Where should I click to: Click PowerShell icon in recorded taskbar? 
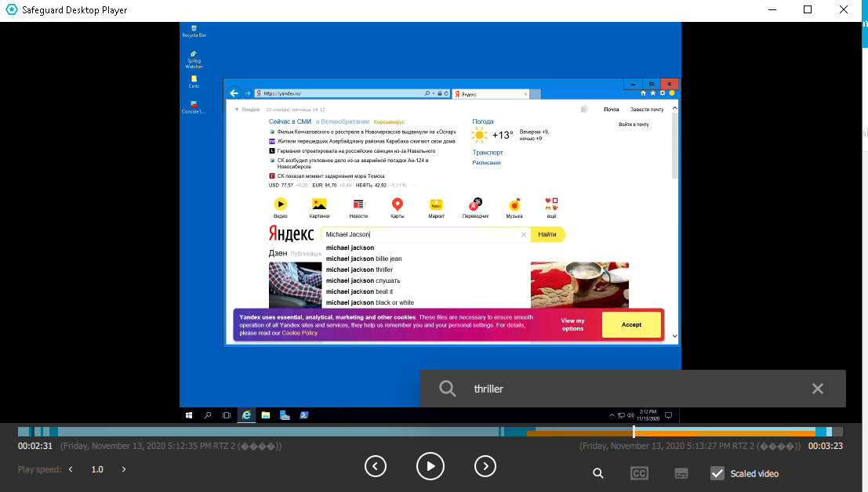click(304, 415)
